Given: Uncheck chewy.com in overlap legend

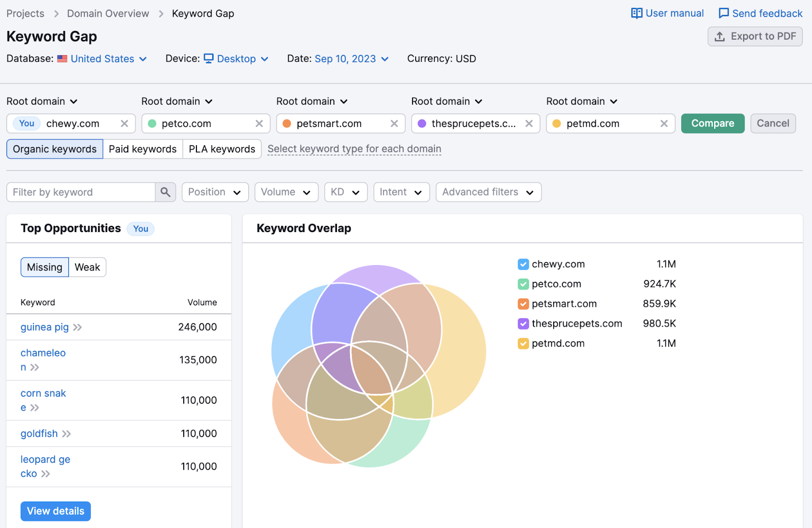Looking at the screenshot, I should (523, 265).
